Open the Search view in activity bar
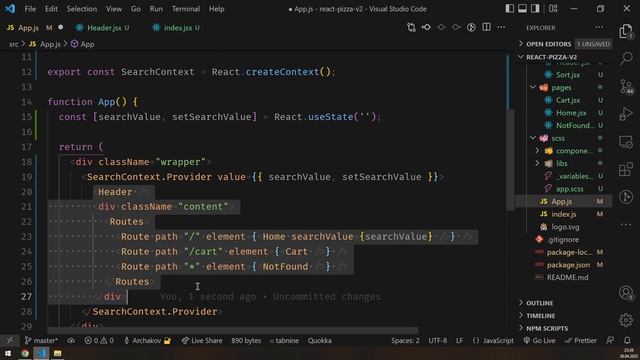This screenshot has height=360, width=640. [626, 59]
